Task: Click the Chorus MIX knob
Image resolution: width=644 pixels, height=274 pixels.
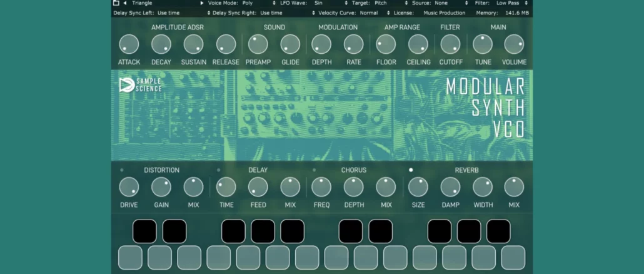Action: [x=386, y=187]
